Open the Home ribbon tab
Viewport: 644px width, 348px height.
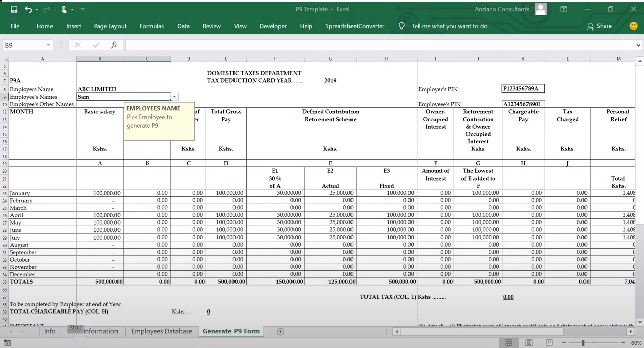point(45,26)
